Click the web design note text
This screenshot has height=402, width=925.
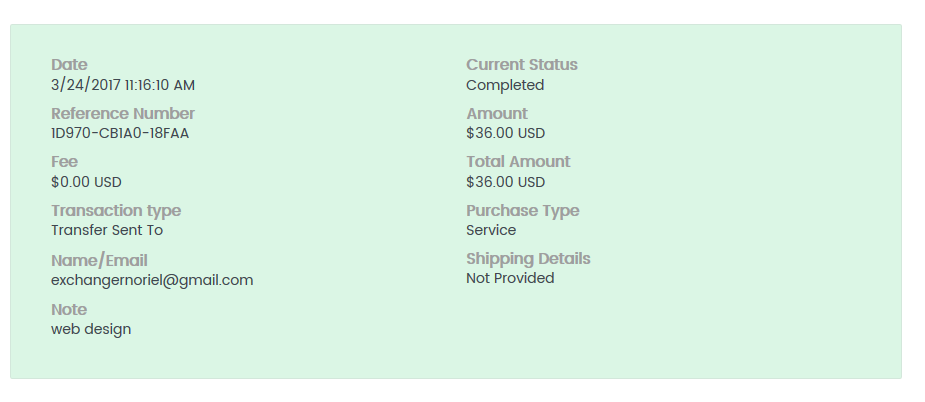click(91, 329)
